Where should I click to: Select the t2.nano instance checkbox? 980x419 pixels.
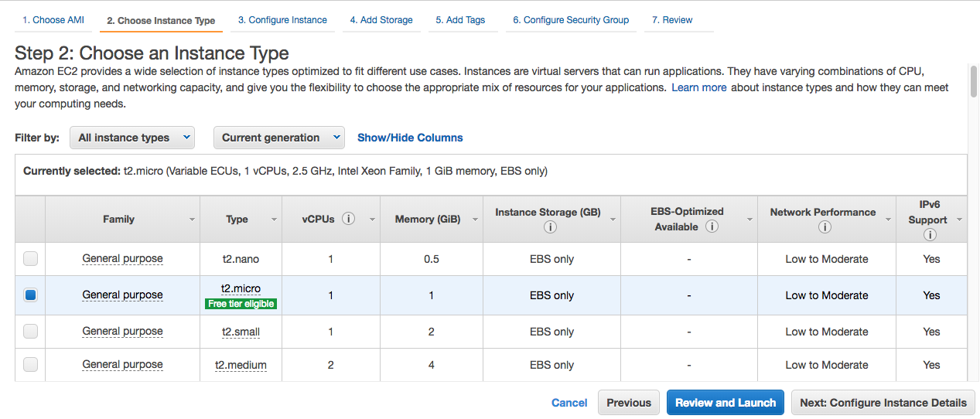point(30,259)
